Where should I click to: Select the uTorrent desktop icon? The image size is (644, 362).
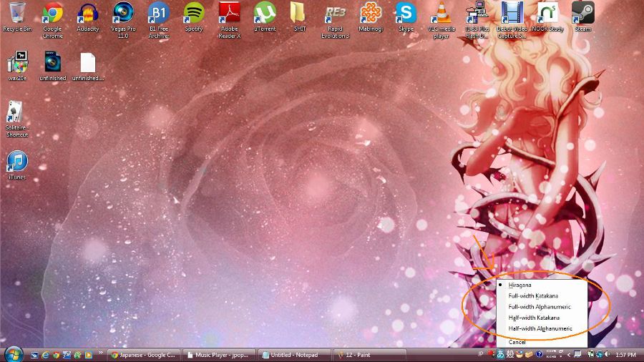(265, 14)
